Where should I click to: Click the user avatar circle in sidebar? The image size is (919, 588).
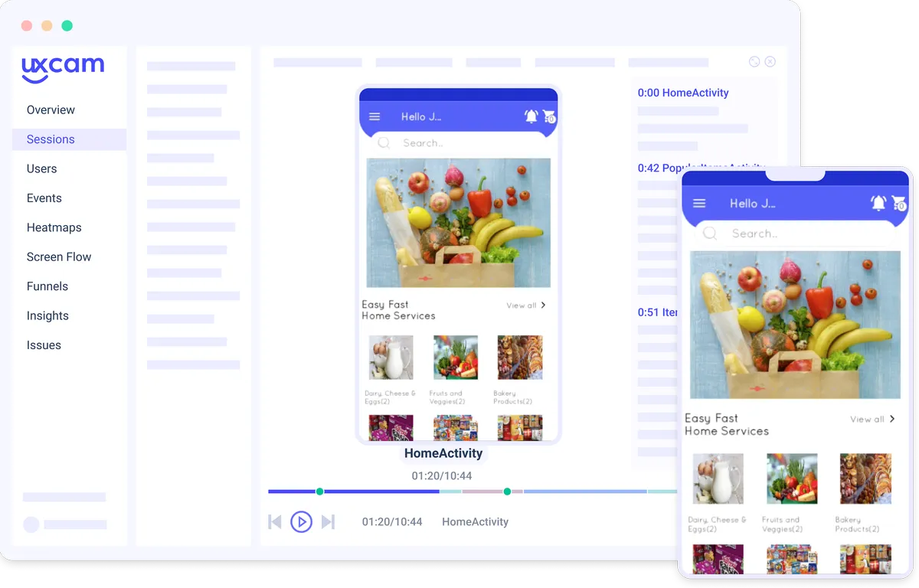31,524
